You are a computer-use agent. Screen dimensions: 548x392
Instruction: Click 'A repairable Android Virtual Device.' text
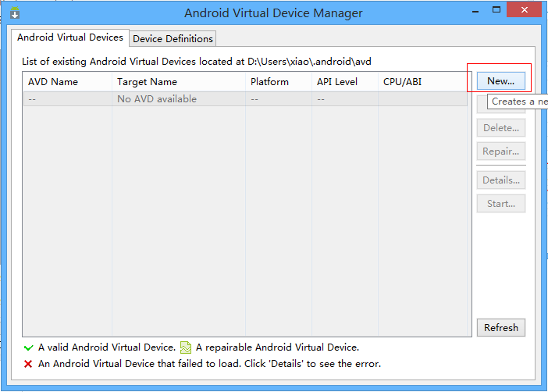pyautogui.click(x=277, y=347)
